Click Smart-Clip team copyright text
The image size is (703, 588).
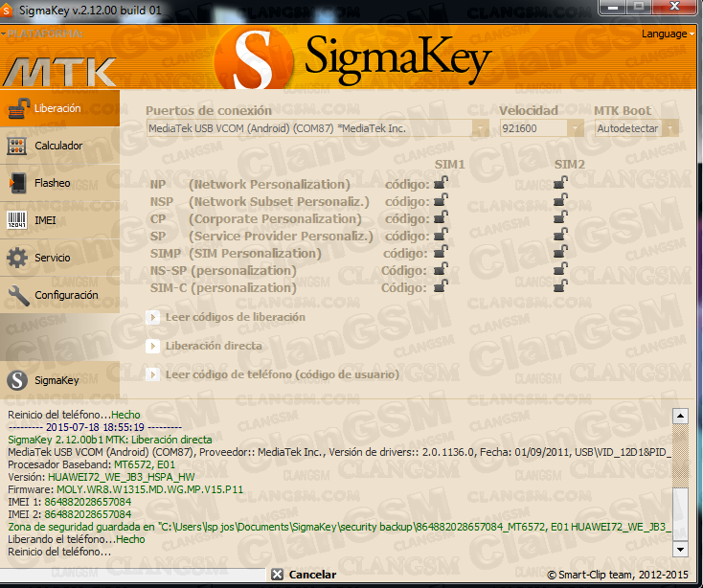pos(618,575)
